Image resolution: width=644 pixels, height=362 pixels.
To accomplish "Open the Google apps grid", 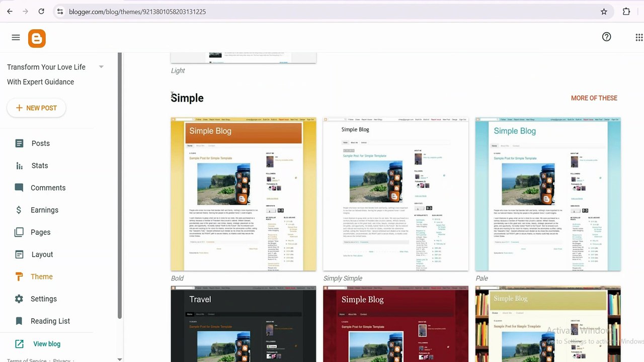I will coord(639,37).
